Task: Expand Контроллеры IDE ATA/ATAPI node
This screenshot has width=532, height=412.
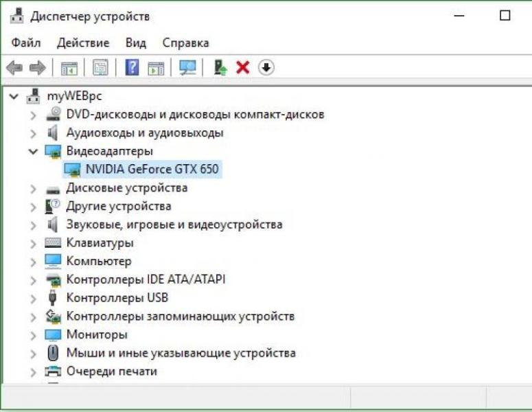Action: tap(33, 280)
